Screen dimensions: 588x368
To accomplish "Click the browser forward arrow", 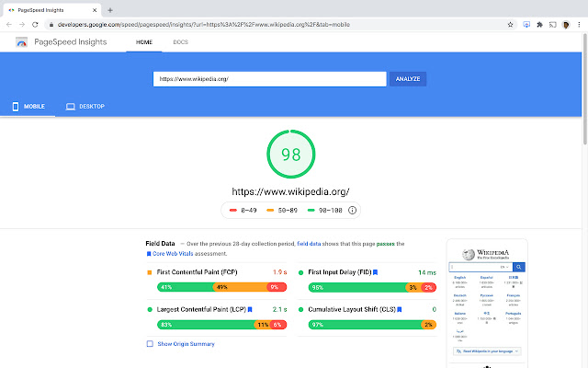I will [22, 25].
